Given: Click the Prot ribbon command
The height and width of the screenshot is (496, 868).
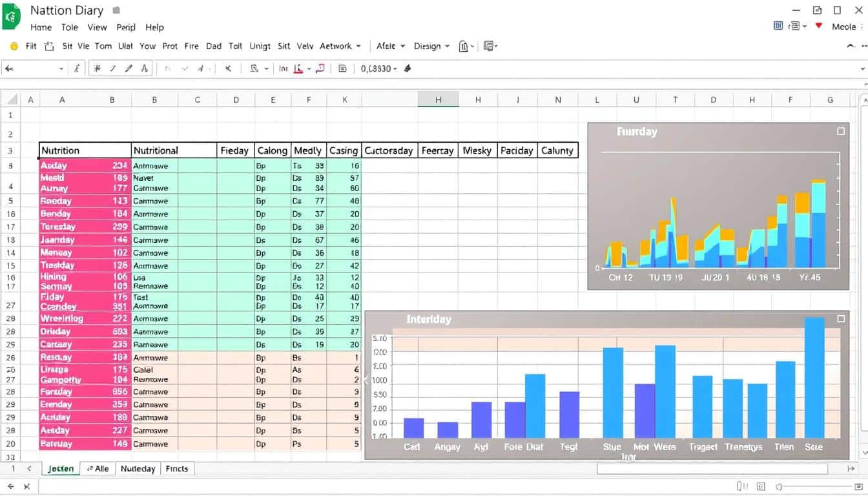Looking at the screenshot, I should [170, 46].
